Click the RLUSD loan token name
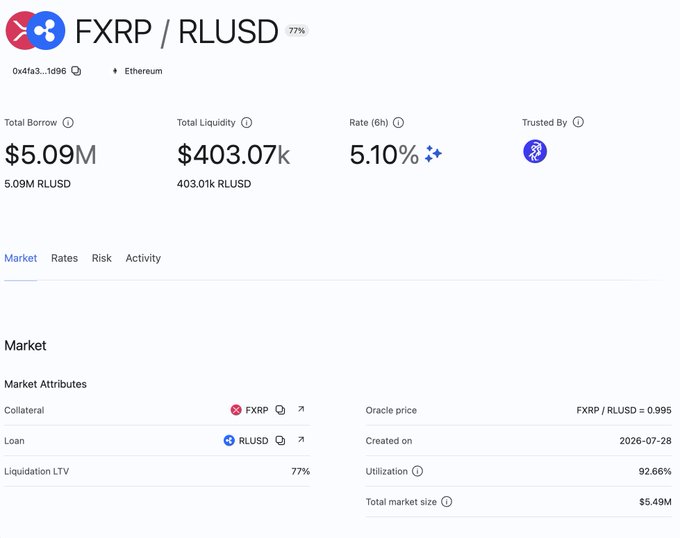Image resolution: width=680 pixels, height=538 pixels. coord(253,441)
